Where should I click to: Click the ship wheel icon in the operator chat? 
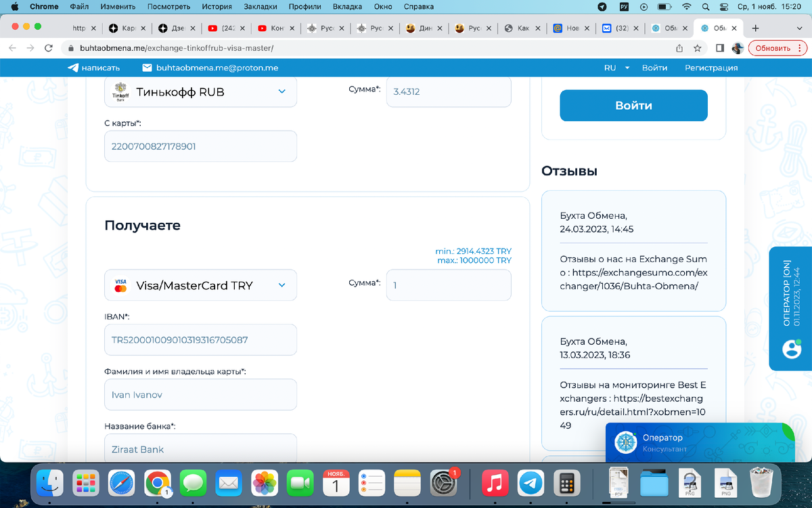(x=626, y=443)
